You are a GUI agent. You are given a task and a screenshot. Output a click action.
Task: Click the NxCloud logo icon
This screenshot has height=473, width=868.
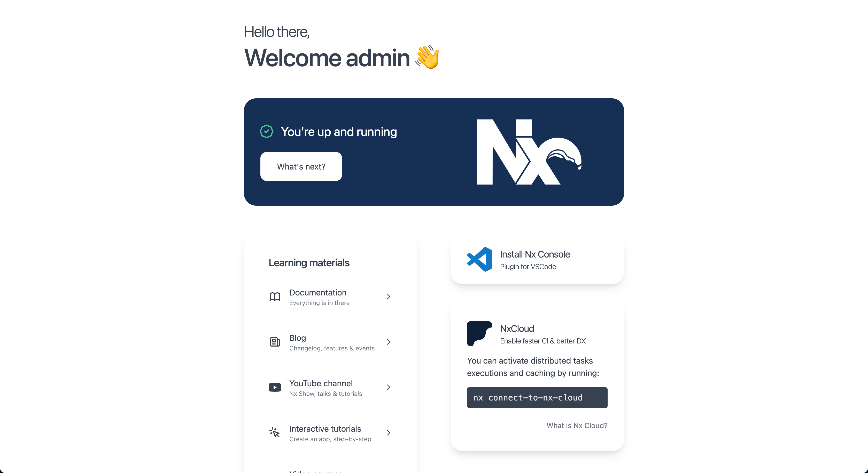(x=479, y=334)
